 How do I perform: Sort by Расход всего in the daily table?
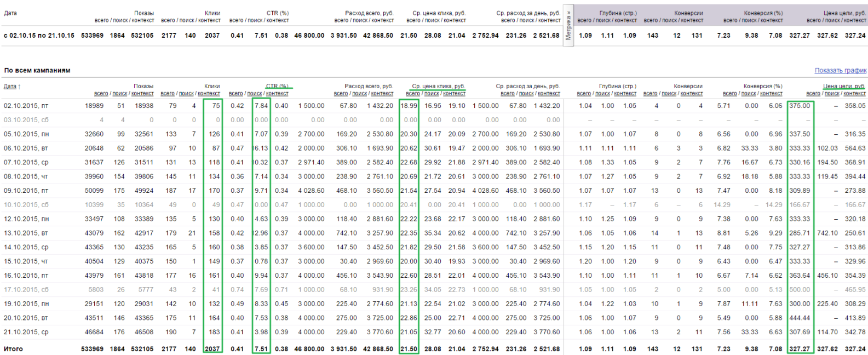(x=341, y=94)
